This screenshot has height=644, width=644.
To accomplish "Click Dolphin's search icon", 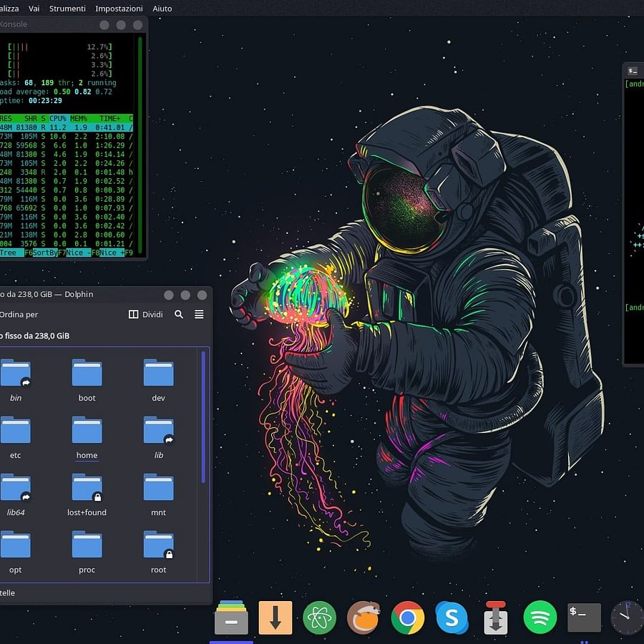I will (x=179, y=314).
